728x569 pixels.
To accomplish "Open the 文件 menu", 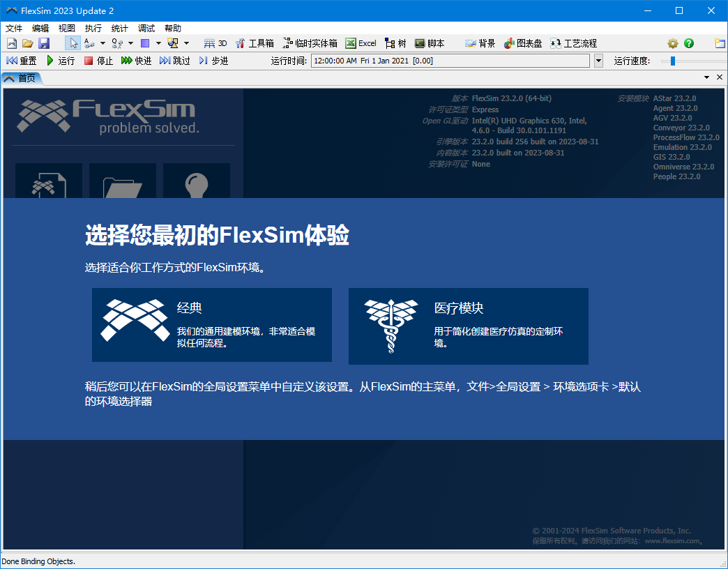I will point(14,29).
